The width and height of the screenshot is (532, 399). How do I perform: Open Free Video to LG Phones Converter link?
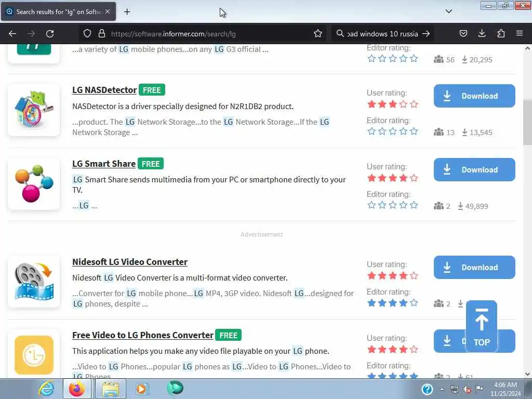point(143,335)
